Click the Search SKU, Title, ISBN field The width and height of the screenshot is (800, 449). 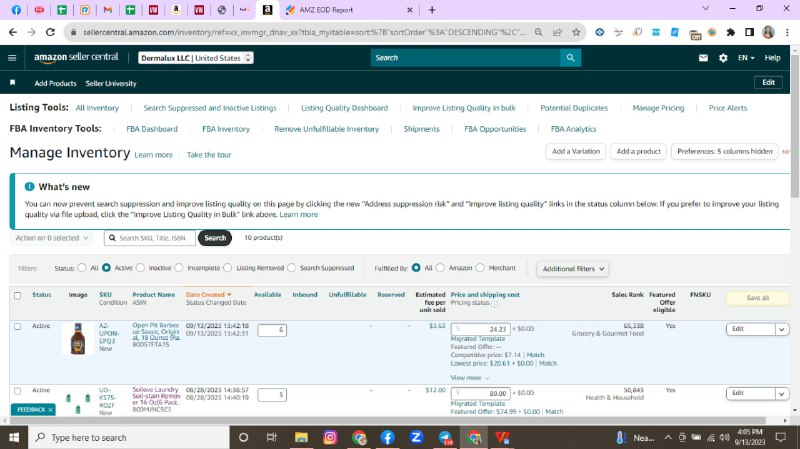pyautogui.click(x=150, y=238)
